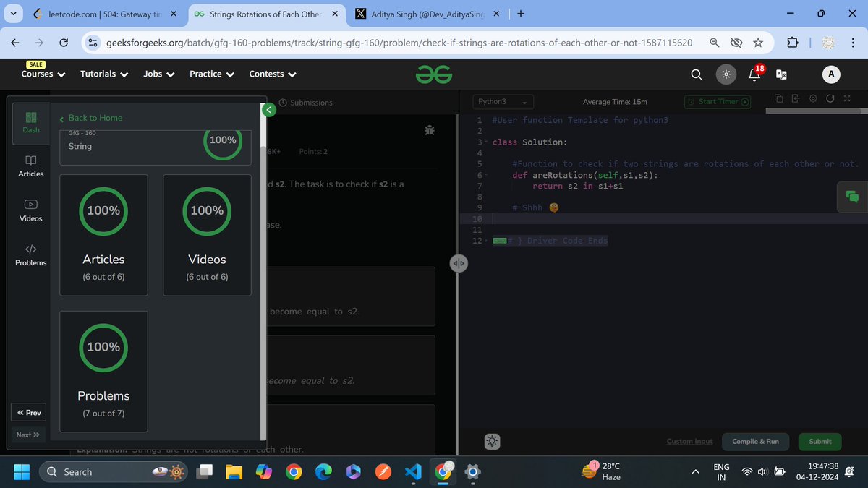Open the green chat bubble widget
Image resolution: width=868 pixels, height=488 pixels.
coord(851,197)
